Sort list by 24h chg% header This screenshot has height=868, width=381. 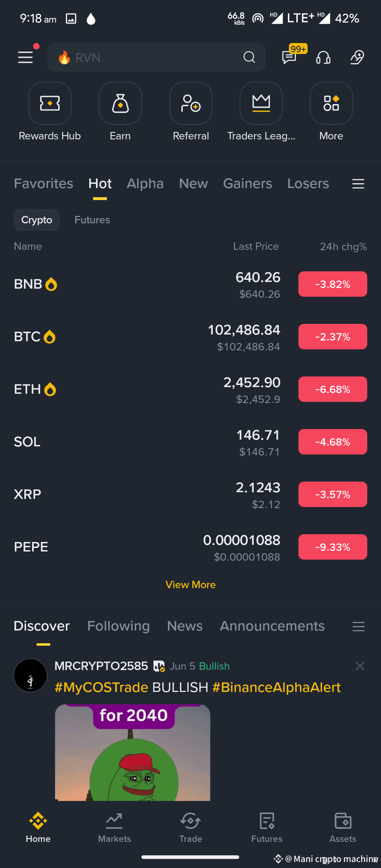click(343, 246)
